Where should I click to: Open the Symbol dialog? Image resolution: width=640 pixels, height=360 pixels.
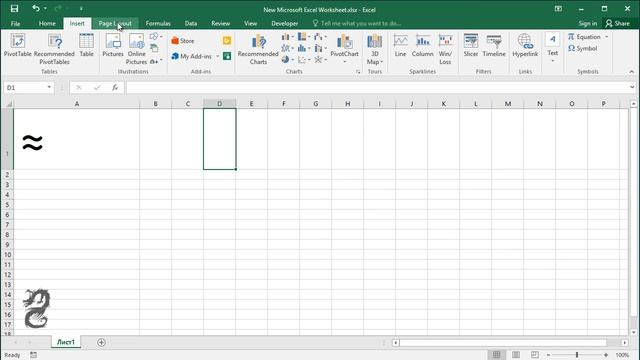coord(582,48)
